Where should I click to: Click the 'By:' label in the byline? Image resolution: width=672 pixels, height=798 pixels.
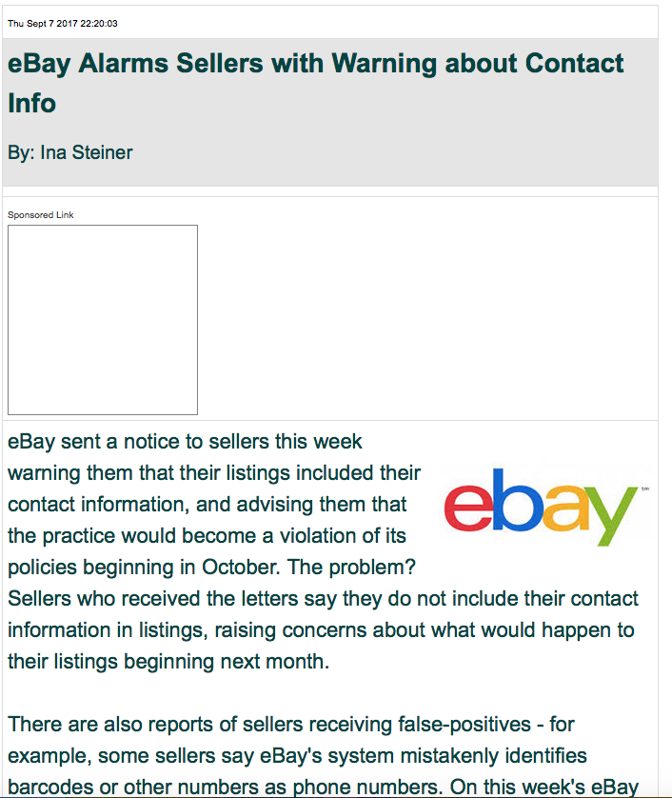(20, 152)
